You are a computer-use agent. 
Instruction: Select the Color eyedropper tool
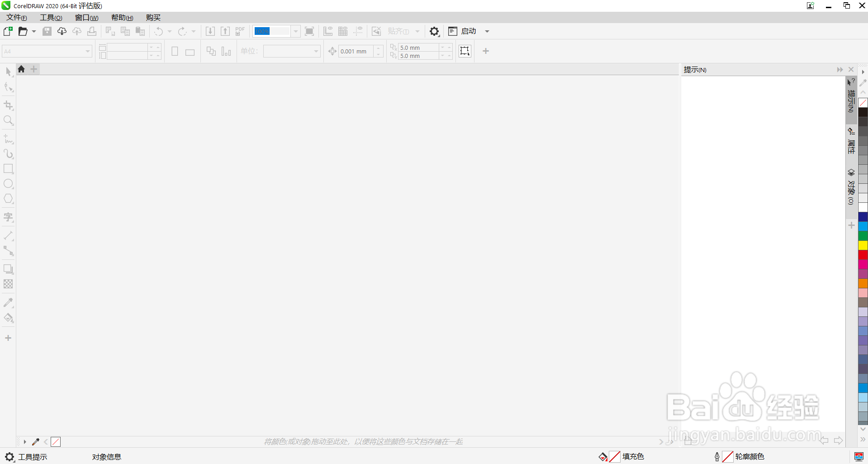pos(8,302)
